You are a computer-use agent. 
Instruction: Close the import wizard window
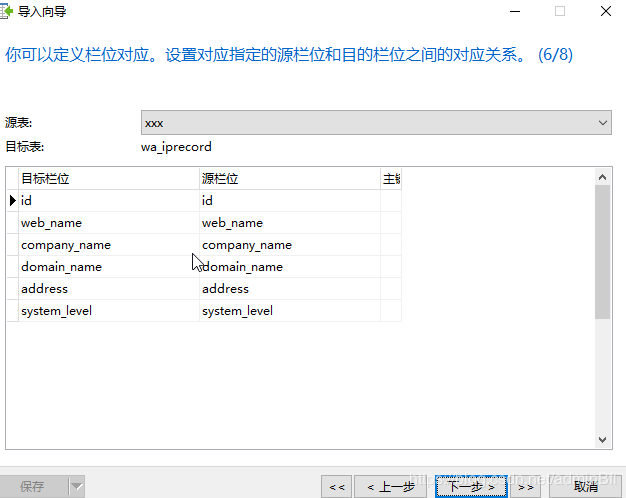[606, 11]
